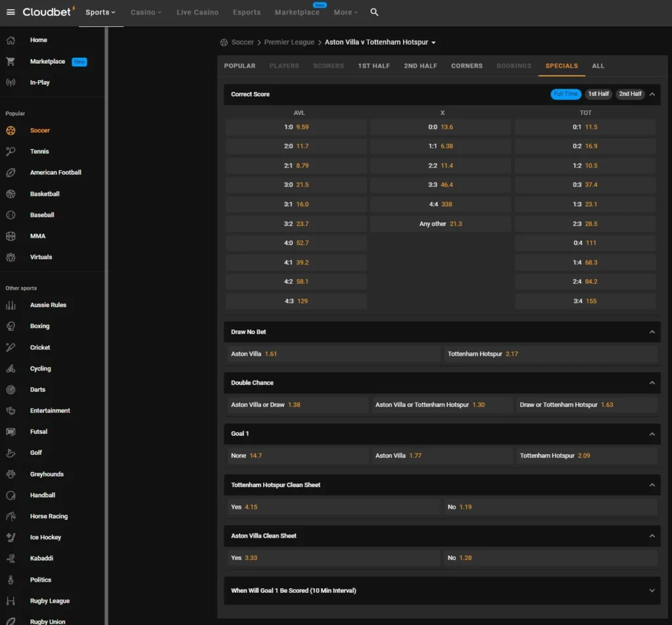Open Esports in top navigation
672x625 pixels.
point(247,12)
